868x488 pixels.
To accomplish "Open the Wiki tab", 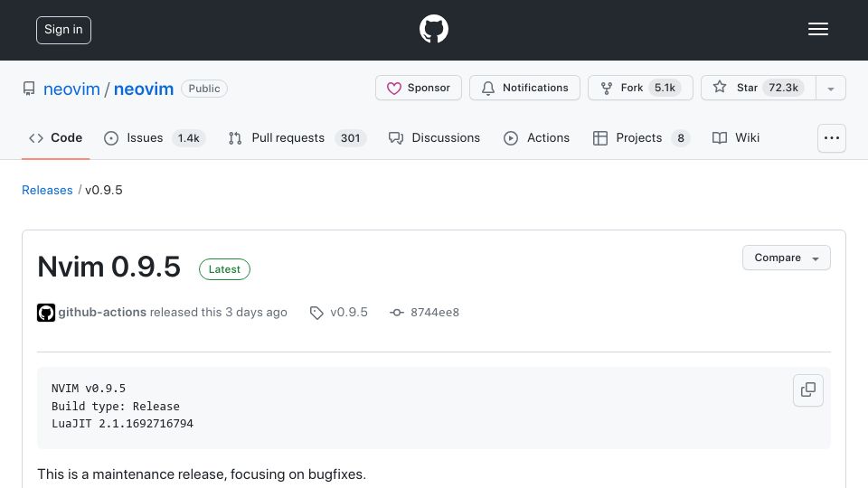I will (736, 137).
